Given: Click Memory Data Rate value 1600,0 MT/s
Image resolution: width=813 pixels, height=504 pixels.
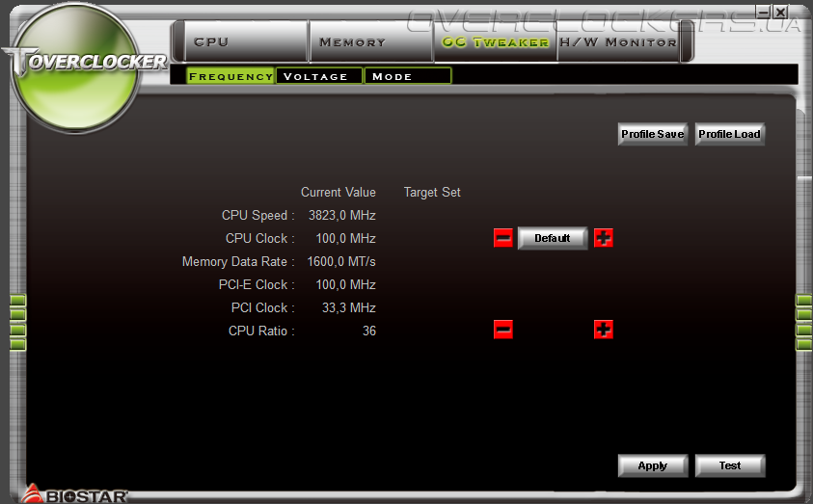Looking at the screenshot, I should 341,261.
